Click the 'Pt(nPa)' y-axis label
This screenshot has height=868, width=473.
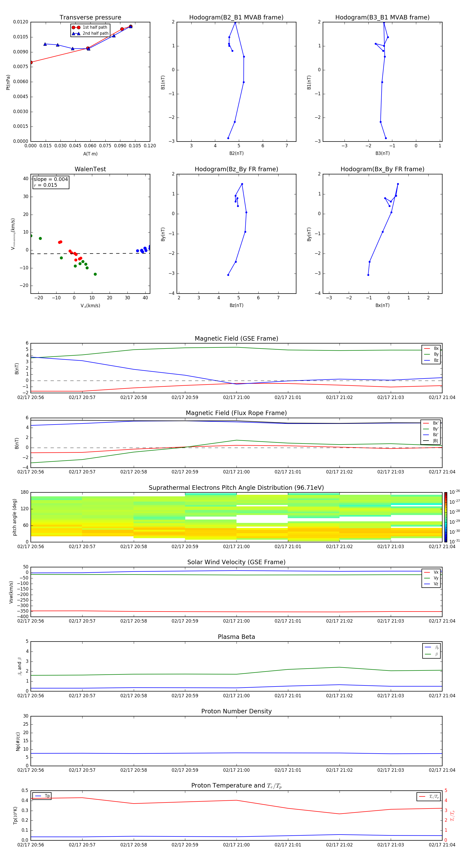(x=8, y=82)
